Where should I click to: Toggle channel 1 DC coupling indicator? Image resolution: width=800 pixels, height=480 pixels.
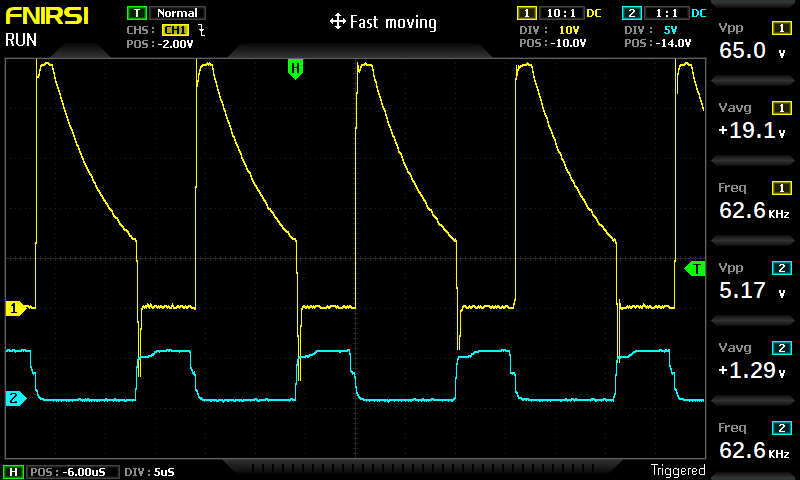coord(594,13)
